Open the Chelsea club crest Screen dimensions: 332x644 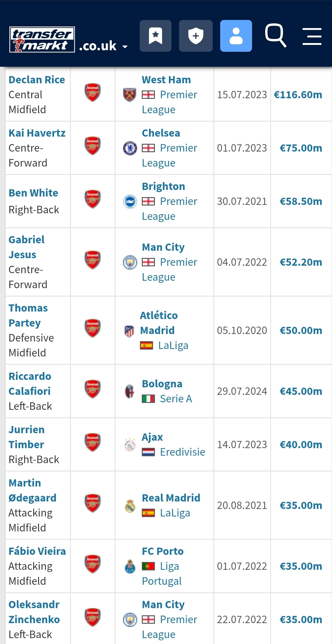[130, 148]
